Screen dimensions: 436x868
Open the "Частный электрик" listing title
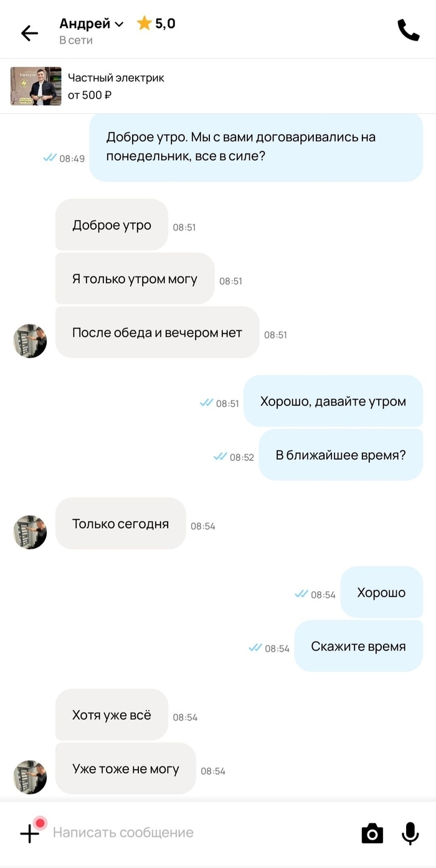coord(116,78)
